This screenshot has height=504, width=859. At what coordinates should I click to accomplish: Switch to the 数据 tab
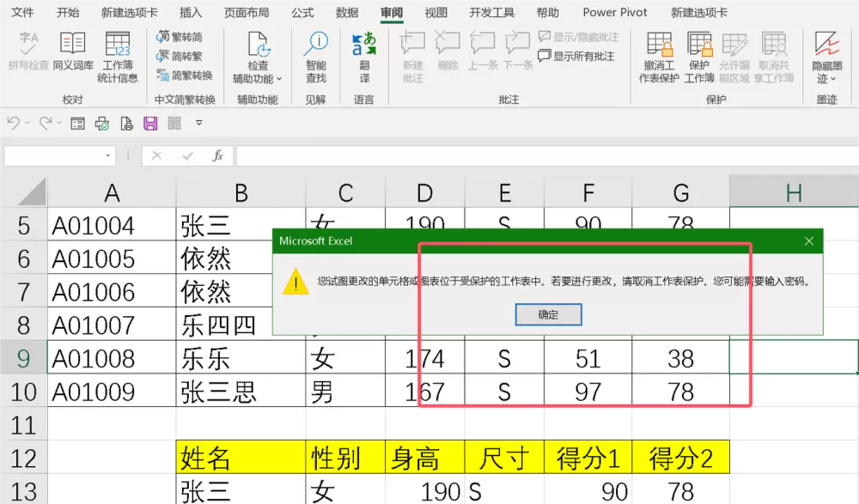347,13
